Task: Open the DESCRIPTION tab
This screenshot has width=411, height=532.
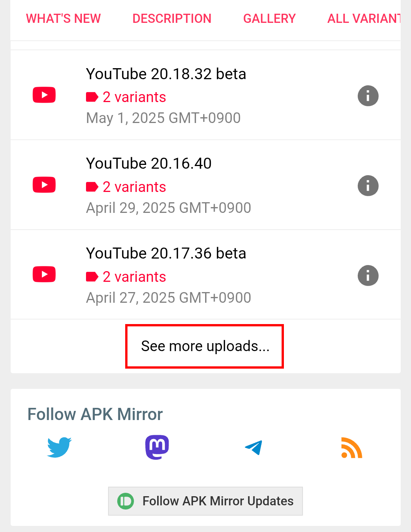Action: [x=172, y=18]
